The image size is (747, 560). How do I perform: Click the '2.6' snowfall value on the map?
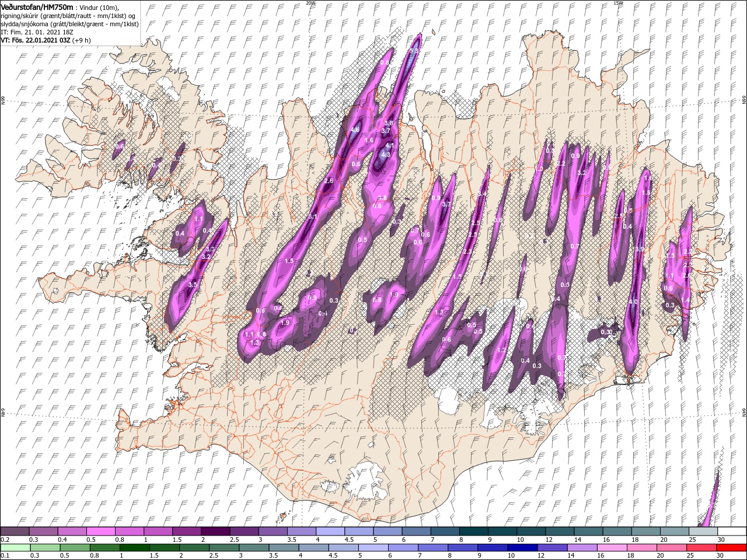click(x=329, y=181)
